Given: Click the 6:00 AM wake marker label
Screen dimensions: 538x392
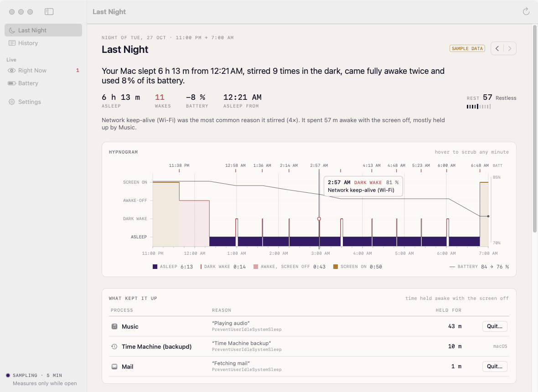Looking at the screenshot, I should point(446,165).
